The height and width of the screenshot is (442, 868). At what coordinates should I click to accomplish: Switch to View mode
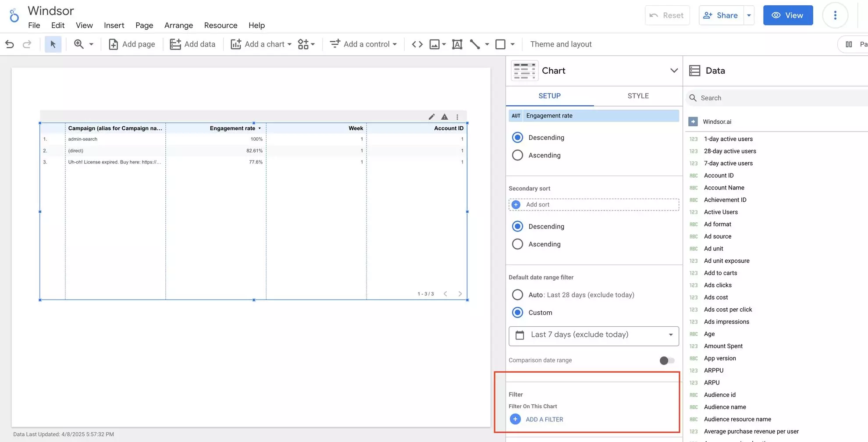click(x=788, y=15)
